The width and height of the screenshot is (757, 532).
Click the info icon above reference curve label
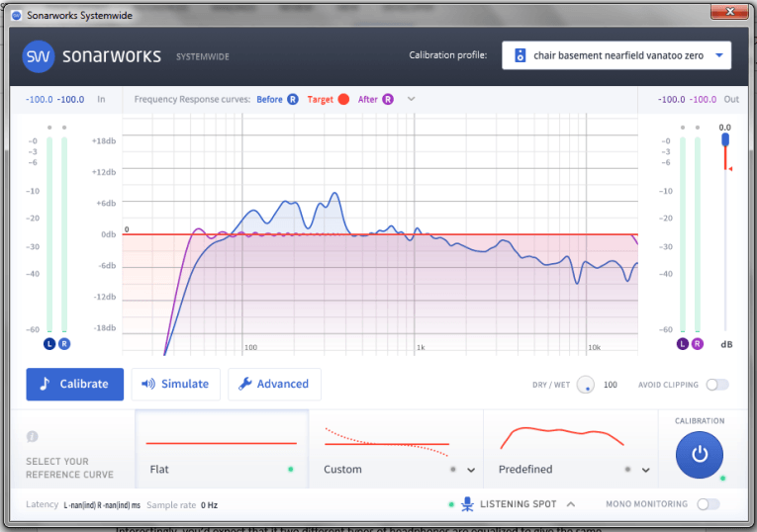click(x=33, y=436)
